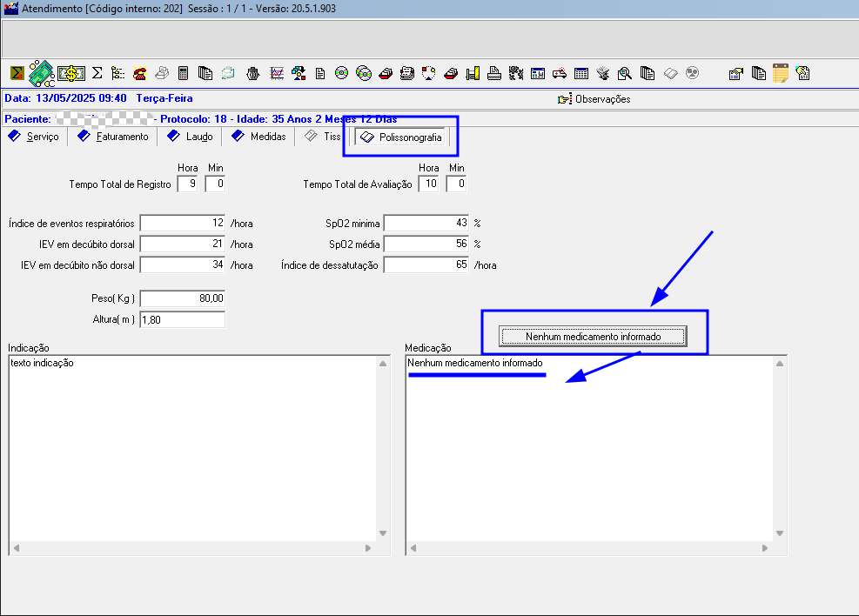Click Medicação scrollbar down arrow

780,533
